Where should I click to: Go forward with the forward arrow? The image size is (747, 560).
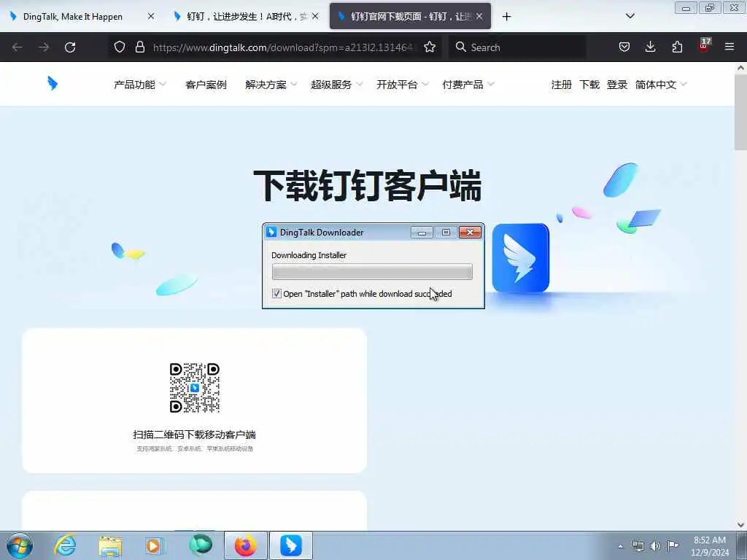[x=44, y=47]
